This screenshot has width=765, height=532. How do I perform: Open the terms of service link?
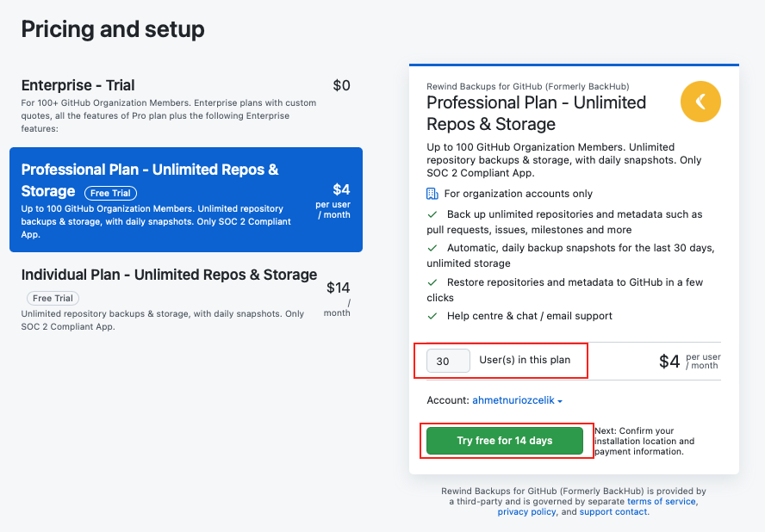click(x=662, y=501)
